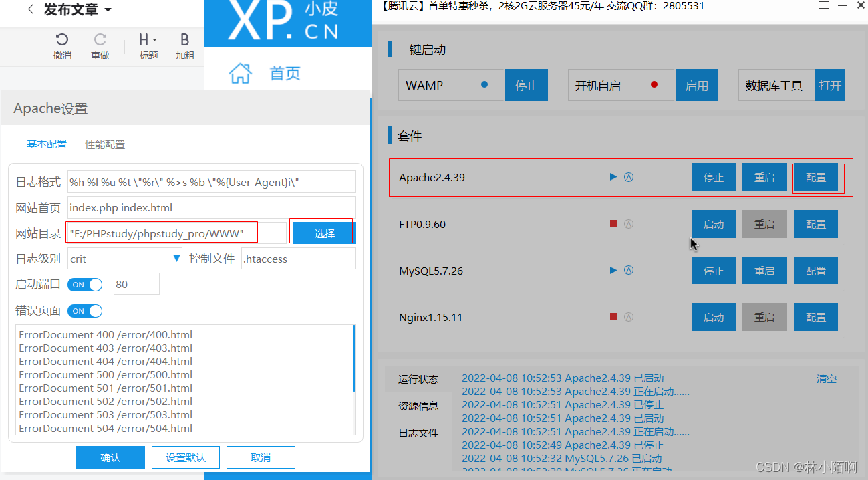This screenshot has height=480, width=868.
Task: Click the port 80 input field
Action: (x=137, y=284)
